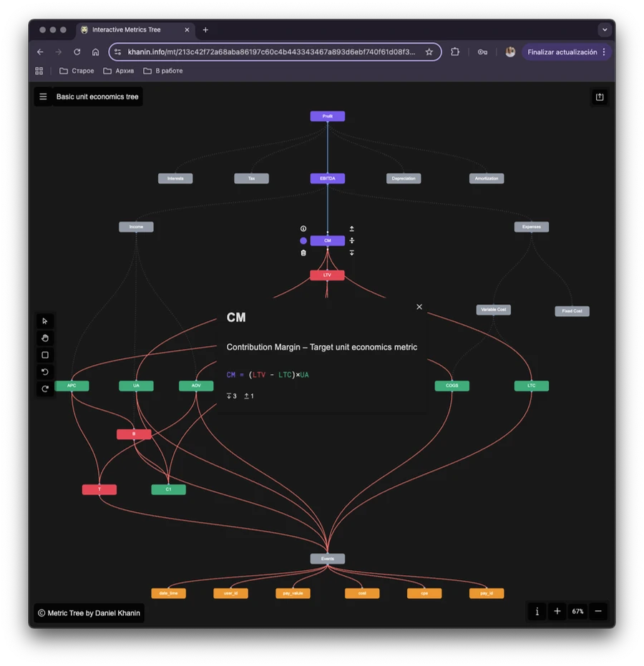The image size is (644, 666).
Task: Select the pay_id orange node
Action: [x=487, y=593]
